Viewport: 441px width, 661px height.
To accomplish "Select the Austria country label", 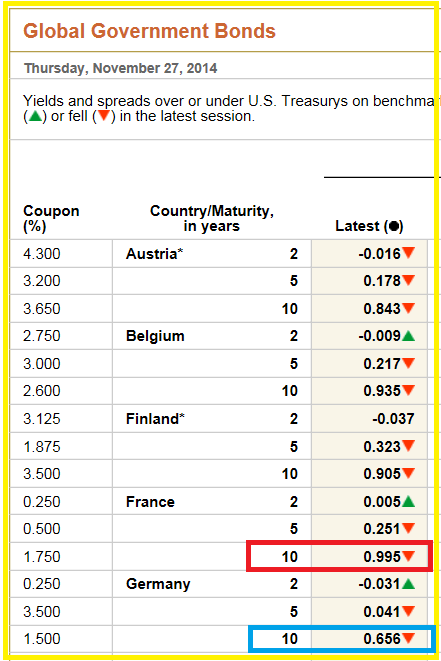I will click(154, 254).
